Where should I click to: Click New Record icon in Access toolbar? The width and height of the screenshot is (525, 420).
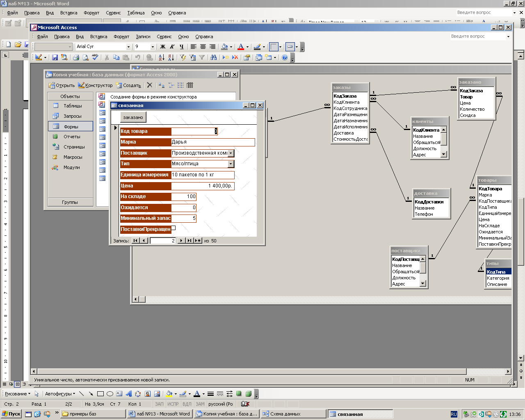225,57
